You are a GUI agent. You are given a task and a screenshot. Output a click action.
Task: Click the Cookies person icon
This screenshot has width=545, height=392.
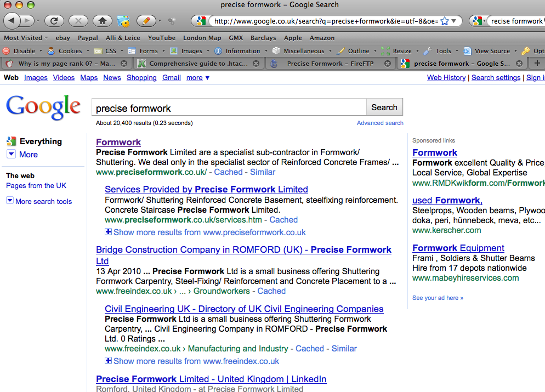(51, 51)
